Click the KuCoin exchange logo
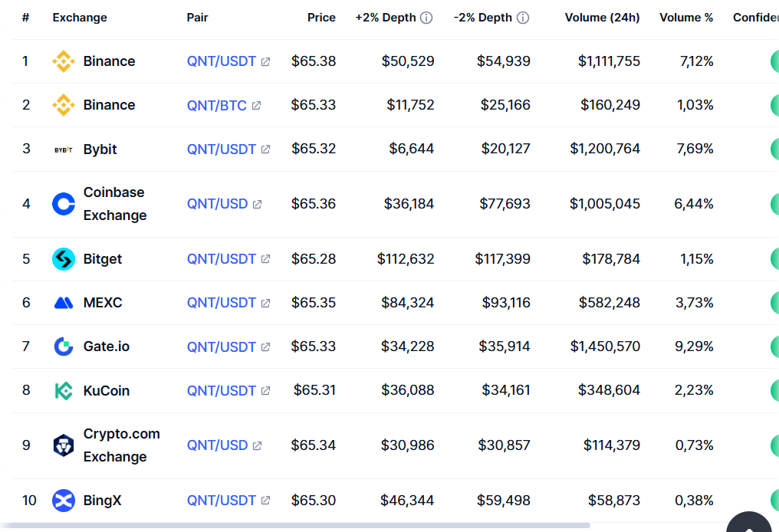The height and width of the screenshot is (532, 779). pyautogui.click(x=64, y=391)
